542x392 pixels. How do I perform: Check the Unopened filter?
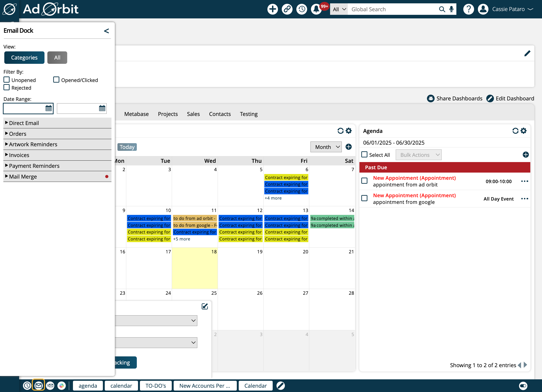point(7,80)
